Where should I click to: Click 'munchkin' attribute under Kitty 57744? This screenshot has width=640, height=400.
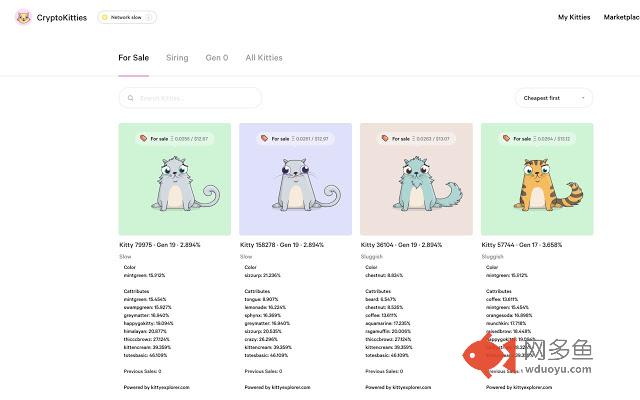pos(506,323)
